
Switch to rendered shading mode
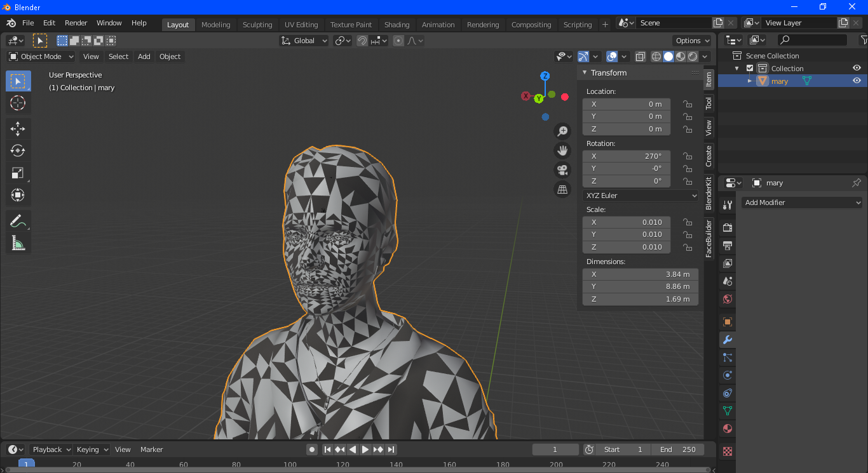pos(693,57)
